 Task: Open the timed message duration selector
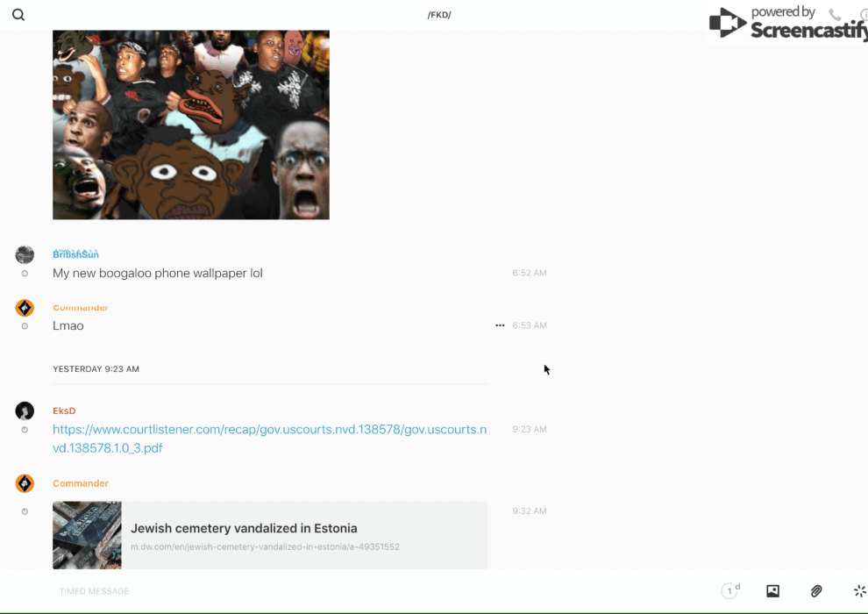(x=729, y=591)
